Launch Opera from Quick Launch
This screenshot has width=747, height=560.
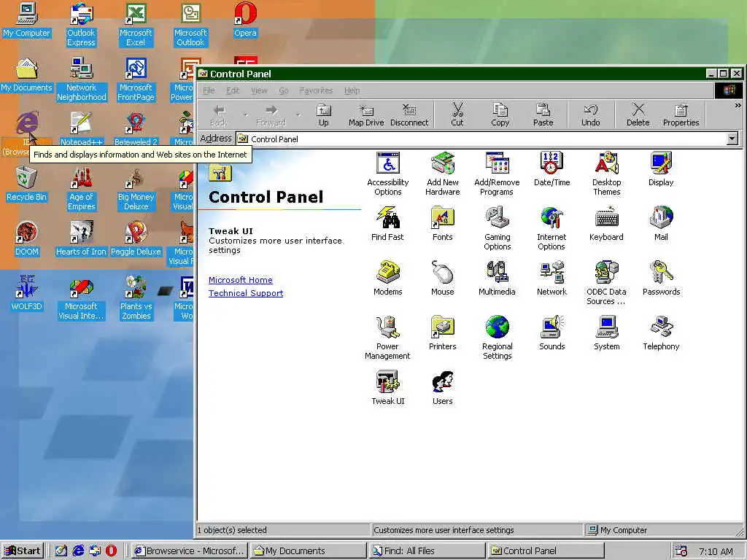coord(111,551)
